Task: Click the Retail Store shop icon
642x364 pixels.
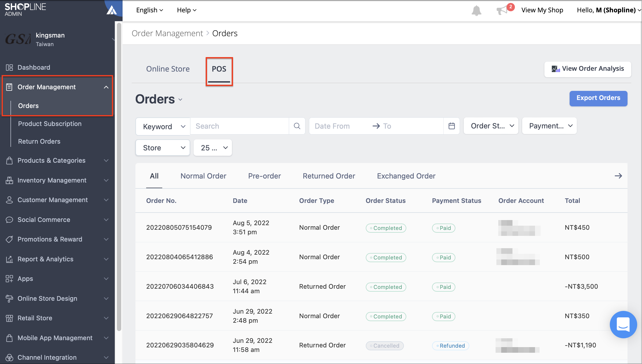Action: tap(9, 318)
